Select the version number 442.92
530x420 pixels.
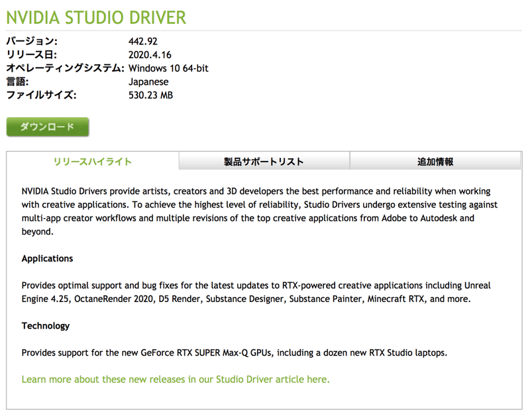(x=143, y=41)
